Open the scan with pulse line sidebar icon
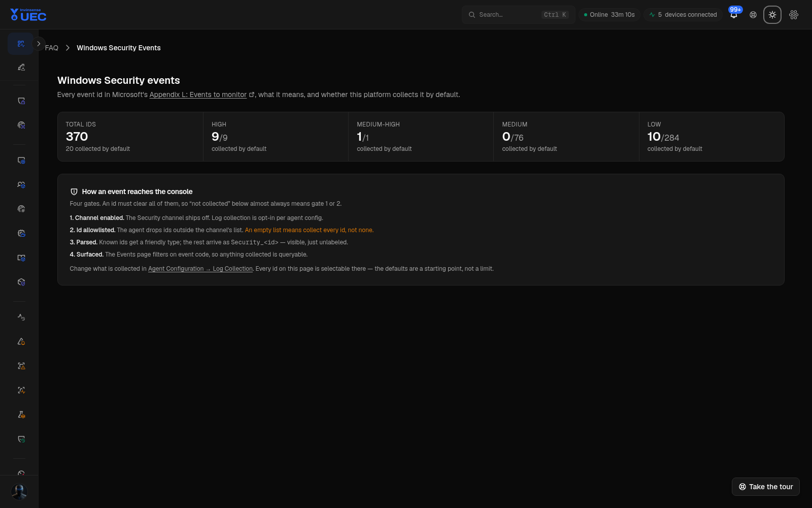 (x=21, y=390)
